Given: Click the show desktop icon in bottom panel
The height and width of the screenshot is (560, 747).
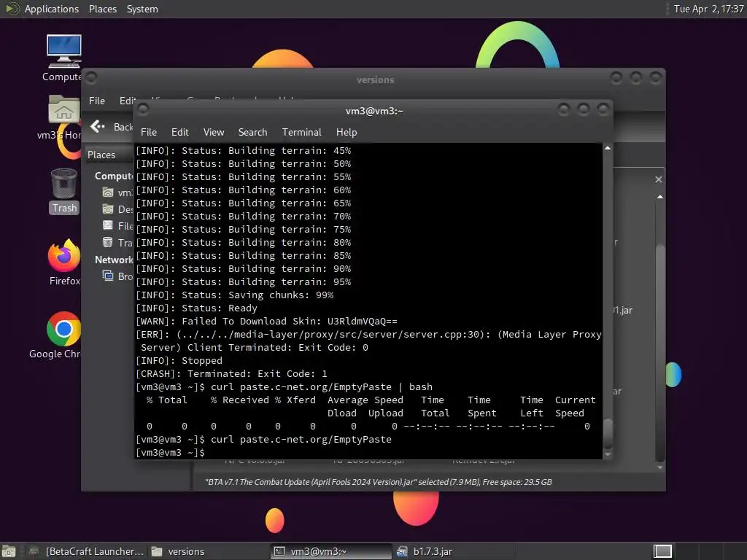Looking at the screenshot, I should [9, 551].
